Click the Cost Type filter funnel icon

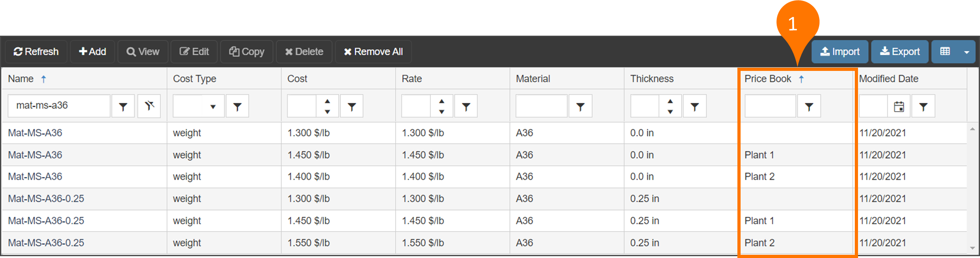[x=237, y=107]
